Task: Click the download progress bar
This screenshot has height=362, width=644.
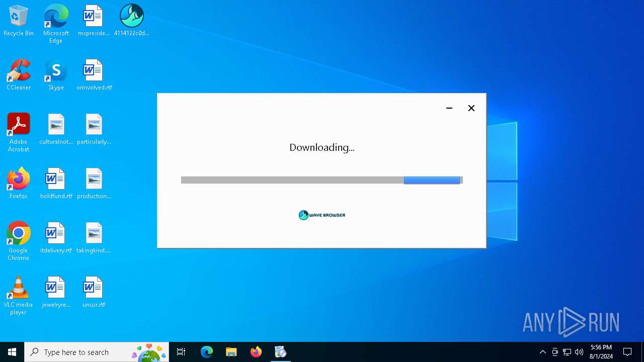Action: click(x=322, y=180)
